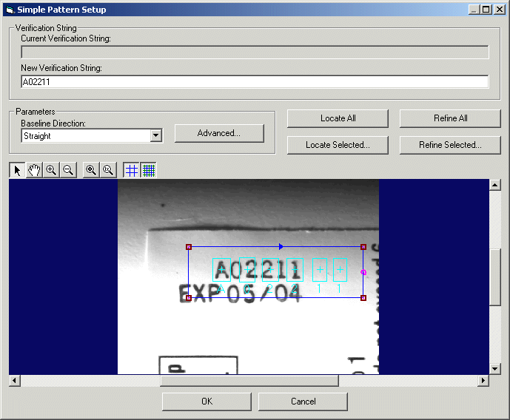Toggle the fine green grid overlay
The image size is (510, 420).
[149, 170]
